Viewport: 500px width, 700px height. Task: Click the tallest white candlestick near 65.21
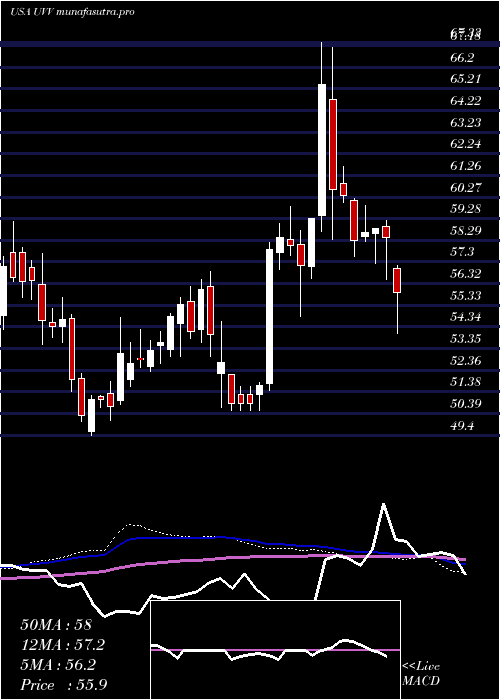pos(321,150)
